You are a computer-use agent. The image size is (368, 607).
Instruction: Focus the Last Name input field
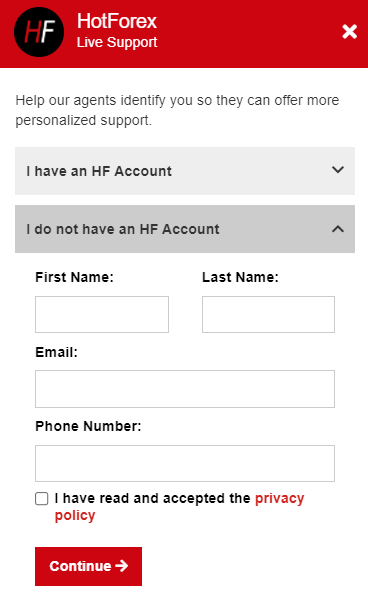(x=268, y=314)
